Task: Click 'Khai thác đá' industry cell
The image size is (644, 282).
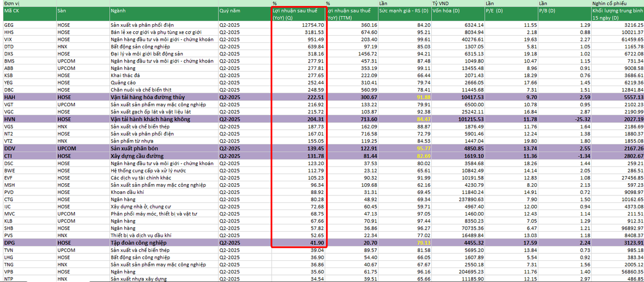Action: point(125,75)
